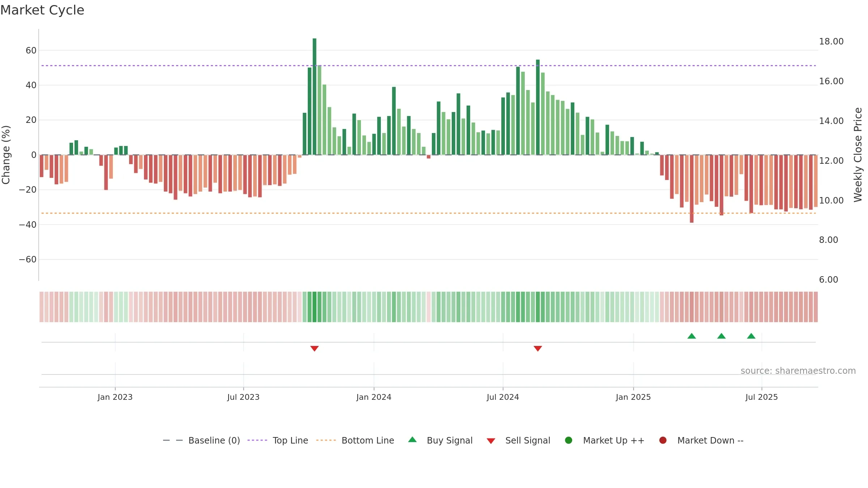
Task: Select the sell signal marker after Jul 2024
Action: coord(538,348)
